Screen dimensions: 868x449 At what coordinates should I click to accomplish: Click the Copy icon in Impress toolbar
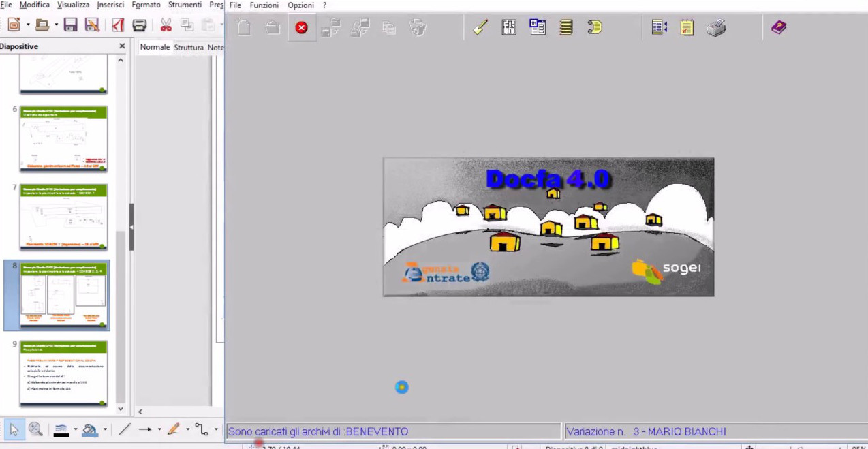tap(187, 25)
